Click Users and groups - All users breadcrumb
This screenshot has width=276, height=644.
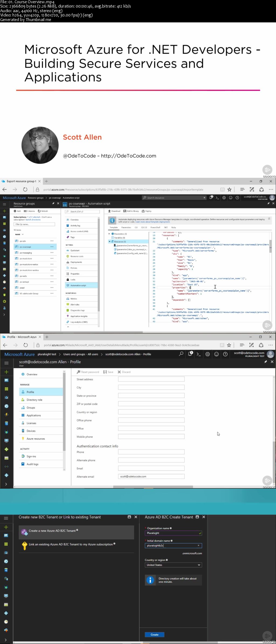81,354
